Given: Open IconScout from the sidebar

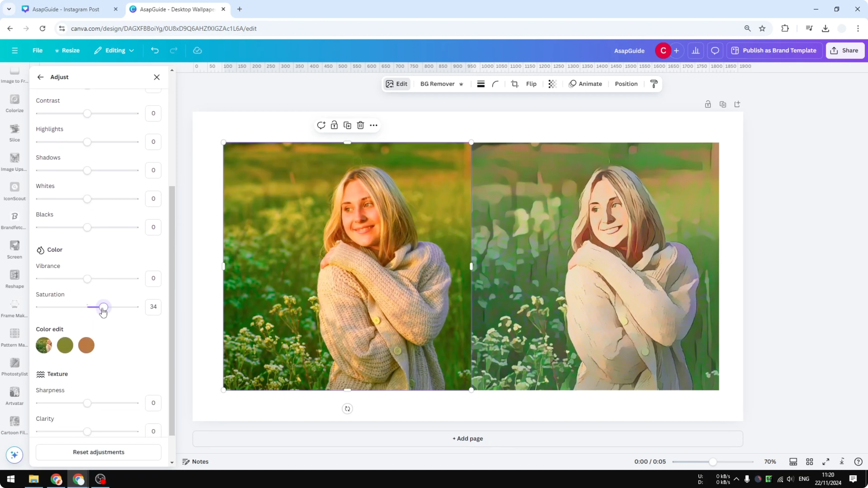Looking at the screenshot, I should tap(14, 191).
